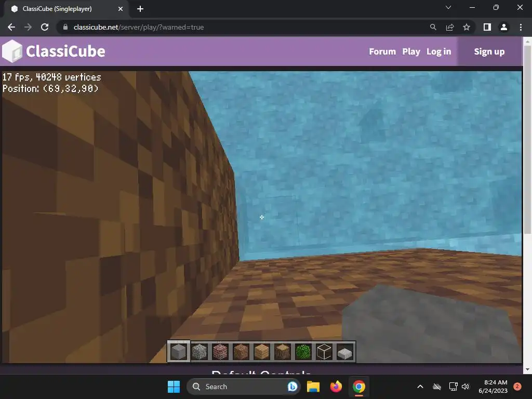Select the dirt block in hotbar
Viewport: 532px width, 399px height.
click(241, 352)
